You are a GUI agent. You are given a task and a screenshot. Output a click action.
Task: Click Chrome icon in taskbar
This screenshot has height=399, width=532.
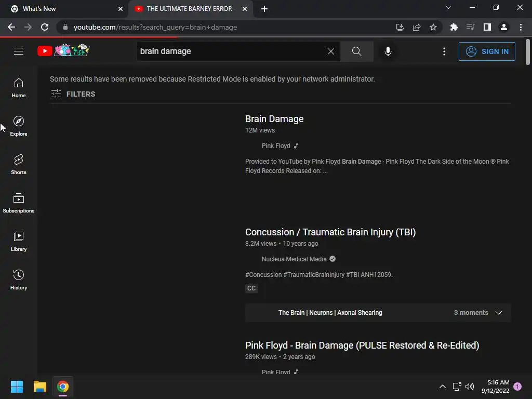coord(63,387)
